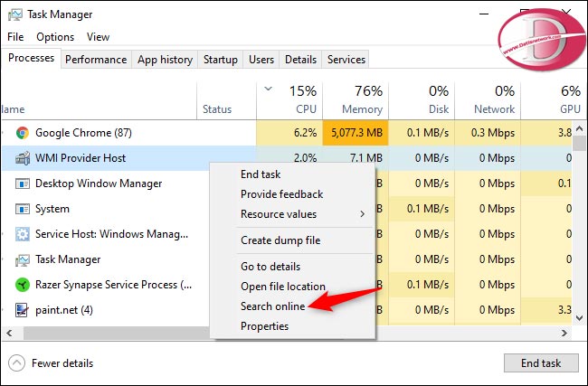Viewport: 588px width, 386px height.
Task: Sort by the Network column header
Action: (x=488, y=100)
